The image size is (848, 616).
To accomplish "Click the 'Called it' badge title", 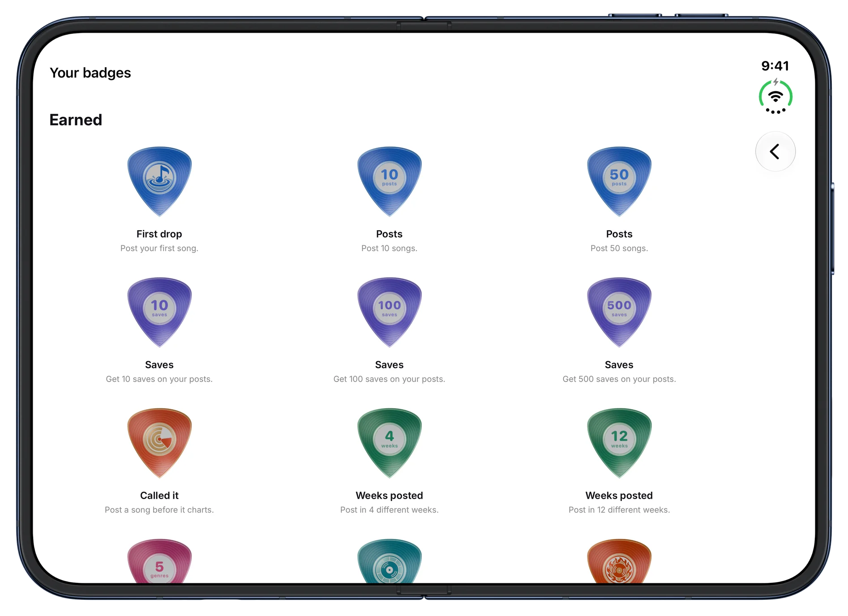I will coord(159,495).
